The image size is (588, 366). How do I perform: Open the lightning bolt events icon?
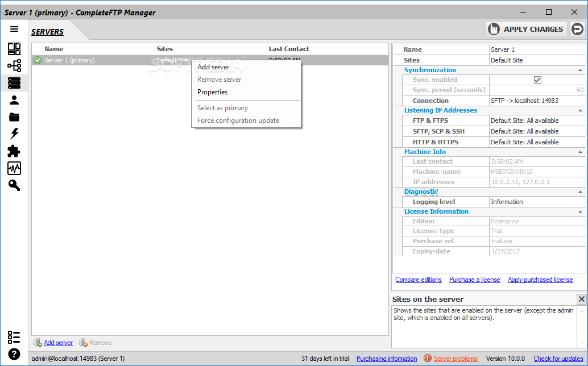(x=14, y=134)
